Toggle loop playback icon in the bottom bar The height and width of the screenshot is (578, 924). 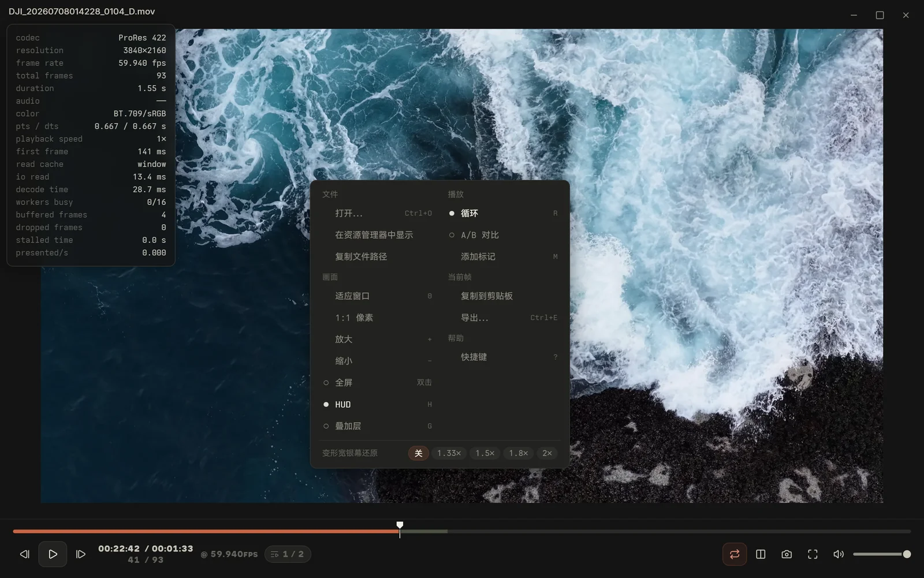click(x=735, y=554)
